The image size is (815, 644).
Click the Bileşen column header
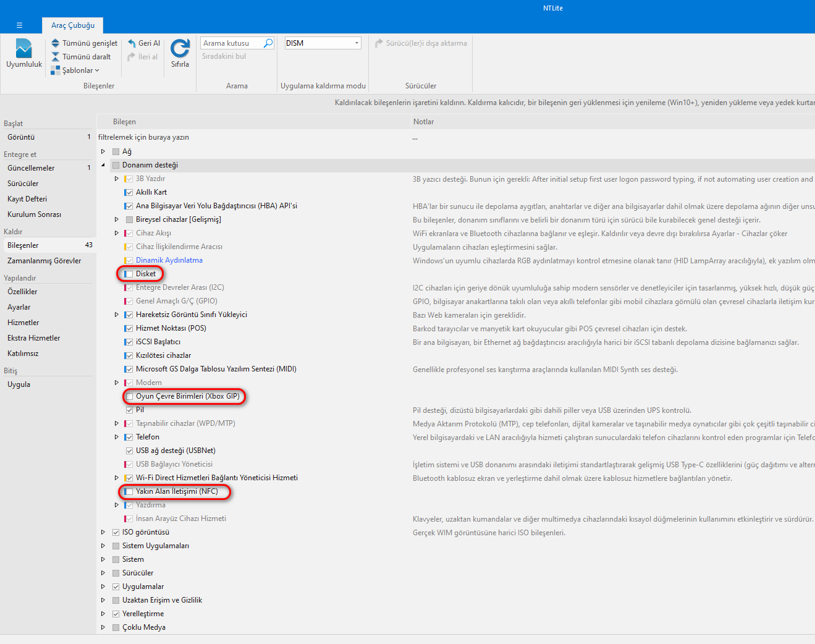(x=253, y=122)
